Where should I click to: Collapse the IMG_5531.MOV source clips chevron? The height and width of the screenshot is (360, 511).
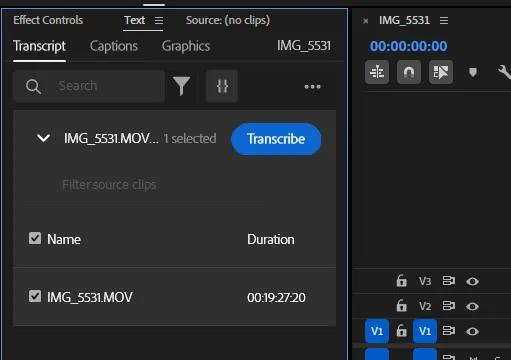click(44, 138)
